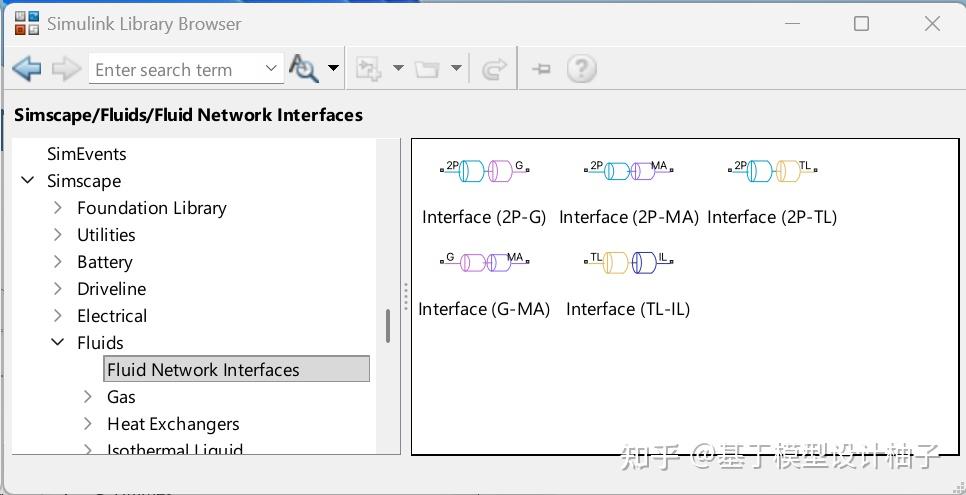Viewport: 966px width, 495px height.
Task: Click the panel splitter handle dots
Action: pyautogui.click(x=405, y=297)
